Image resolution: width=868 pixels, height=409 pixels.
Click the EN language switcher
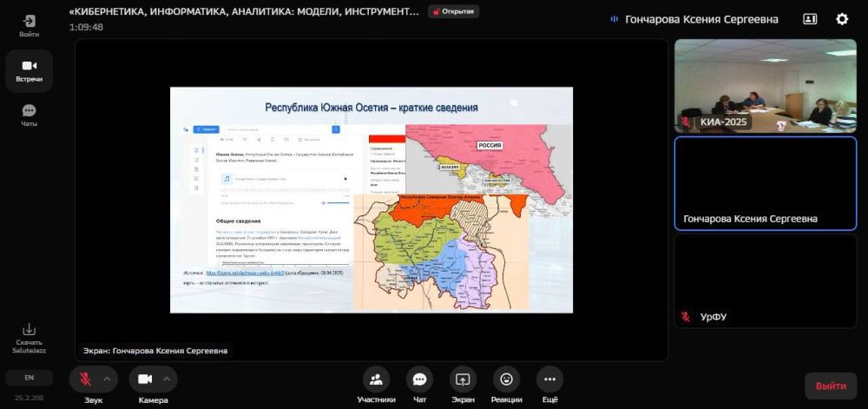tap(29, 378)
